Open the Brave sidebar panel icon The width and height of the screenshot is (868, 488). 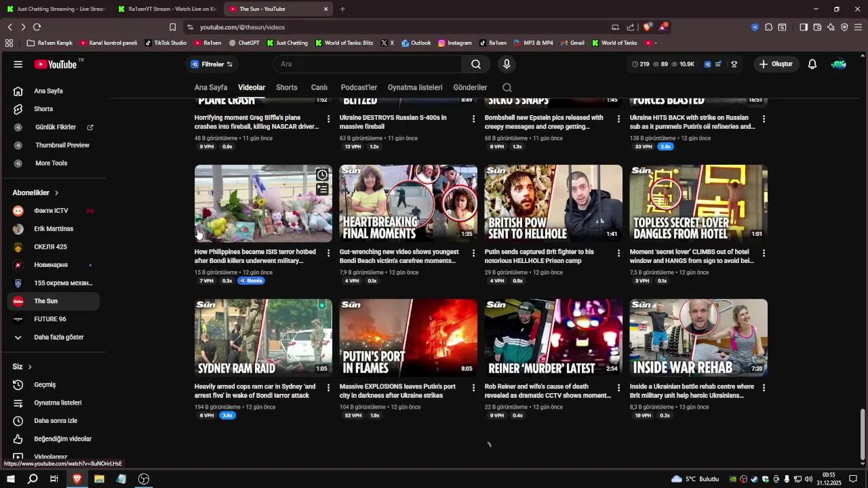point(804,27)
